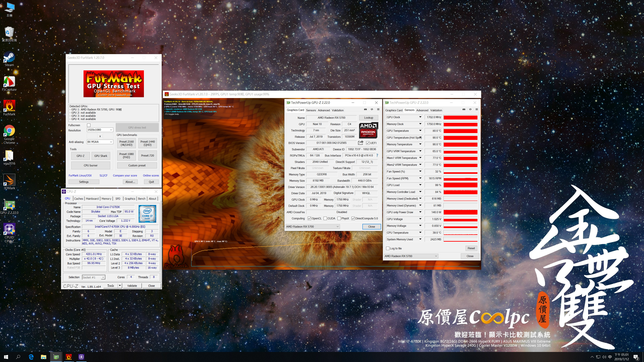Screen dimensions: 644x362
Task: Click the Lookup button in GPU-Z
Action: tap(368, 118)
